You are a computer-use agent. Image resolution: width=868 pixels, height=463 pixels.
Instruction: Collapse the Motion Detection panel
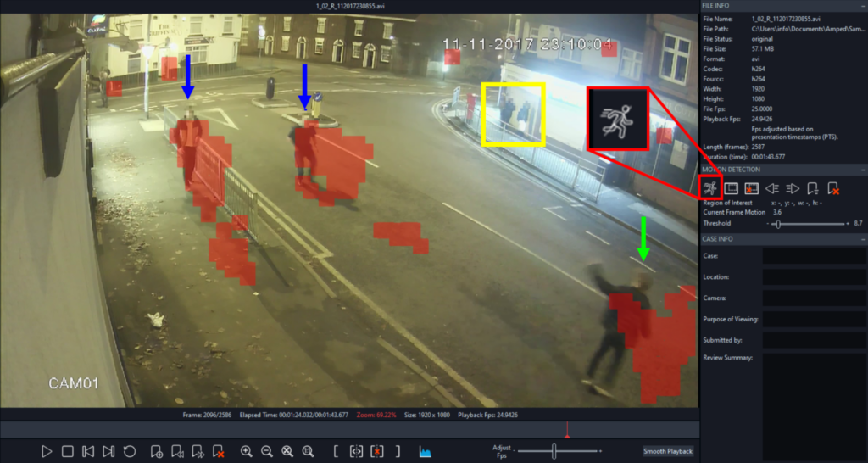(x=863, y=170)
